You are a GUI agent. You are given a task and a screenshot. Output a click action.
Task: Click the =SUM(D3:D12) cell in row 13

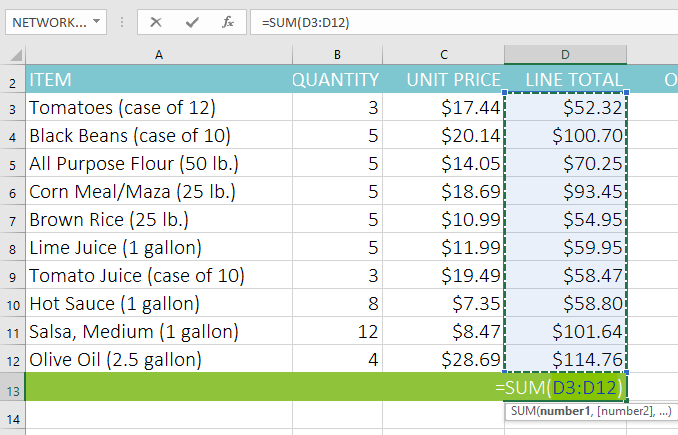pos(560,387)
